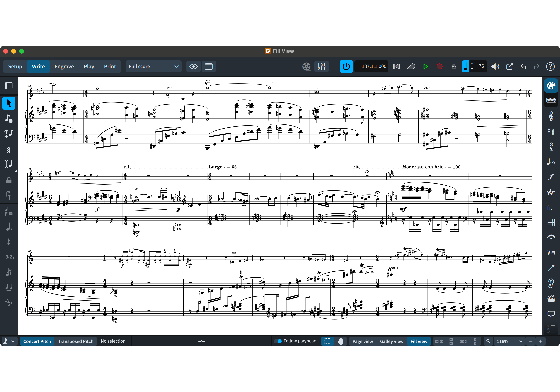Screen dimensions: 560x392
Task: Open the rhythmic grid resolution dropdown
Action: click(9, 341)
